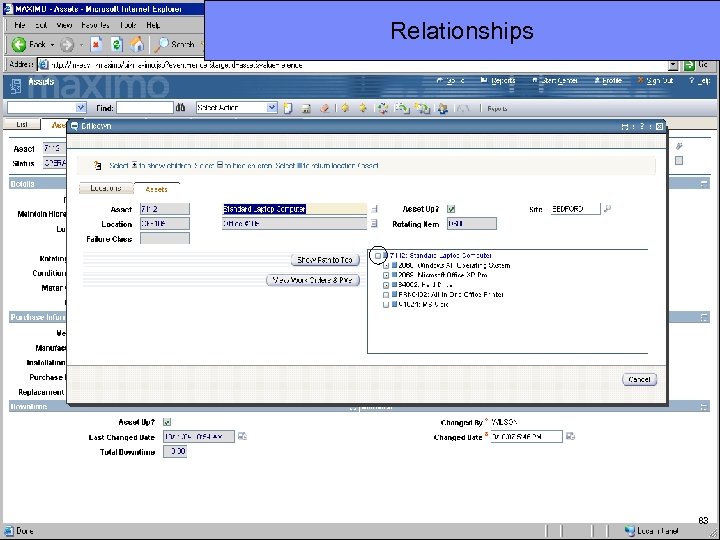Click Internet Explorer Forward arrow icon
This screenshot has height=540, width=720.
point(67,45)
